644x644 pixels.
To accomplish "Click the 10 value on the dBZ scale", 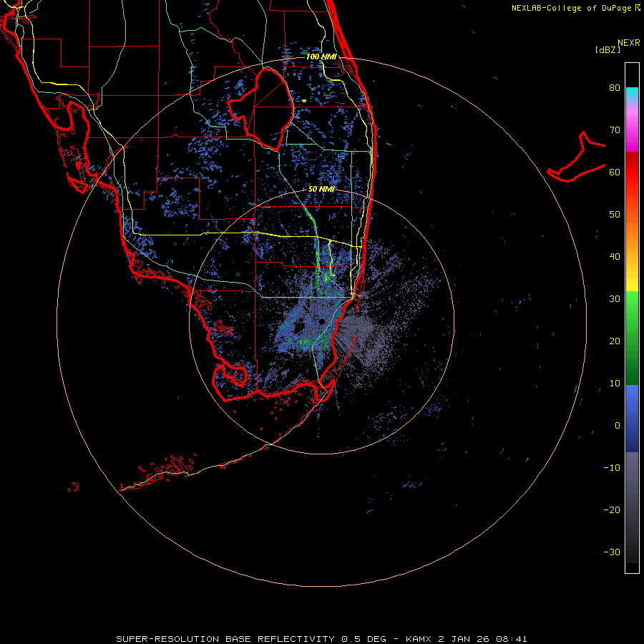I will point(615,384).
